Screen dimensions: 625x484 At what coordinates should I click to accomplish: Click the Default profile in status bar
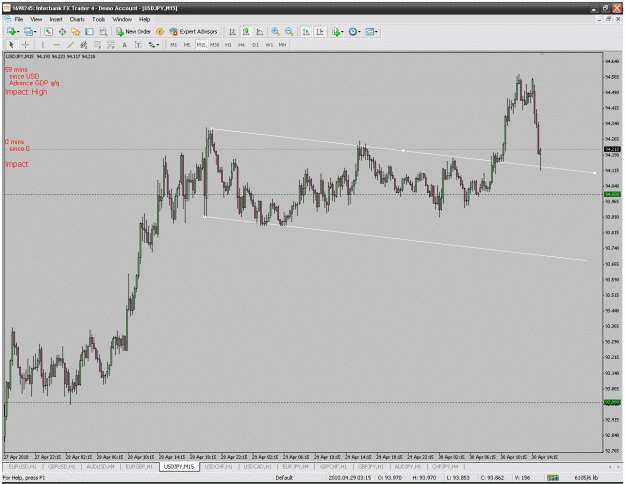pos(284,478)
